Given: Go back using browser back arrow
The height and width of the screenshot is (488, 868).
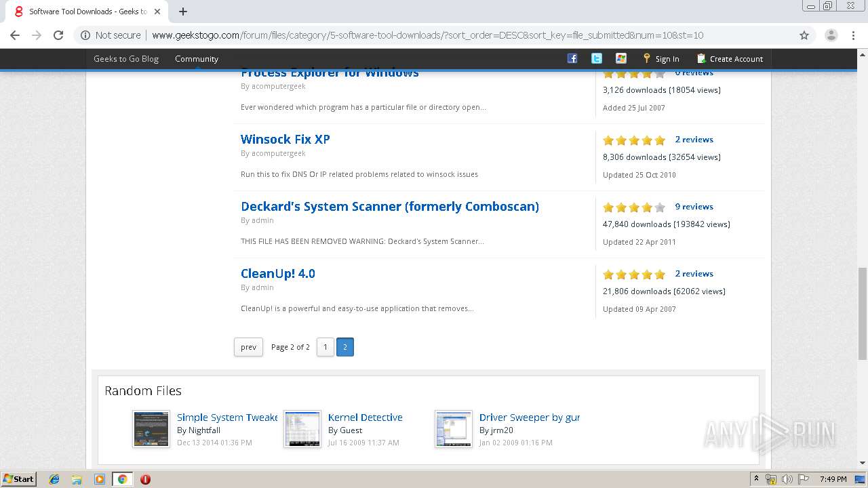Looking at the screenshot, I should coord(15,35).
